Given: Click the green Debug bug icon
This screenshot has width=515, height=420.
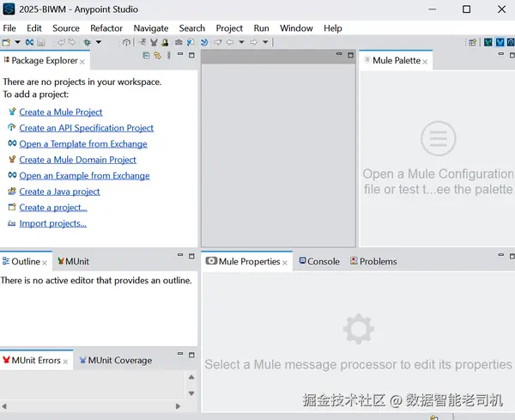Looking at the screenshot, I should (87, 42).
